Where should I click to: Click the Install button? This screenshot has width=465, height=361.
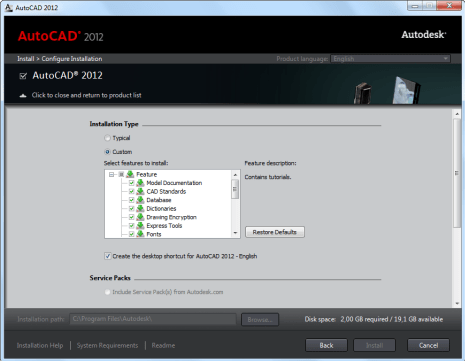(374, 345)
